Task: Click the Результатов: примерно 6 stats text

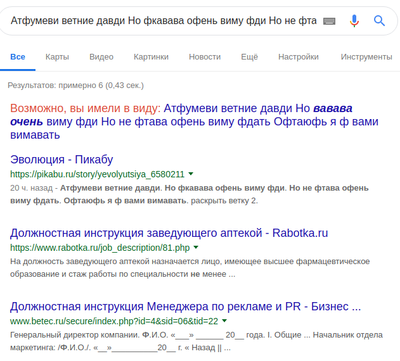Action: tap(76, 85)
